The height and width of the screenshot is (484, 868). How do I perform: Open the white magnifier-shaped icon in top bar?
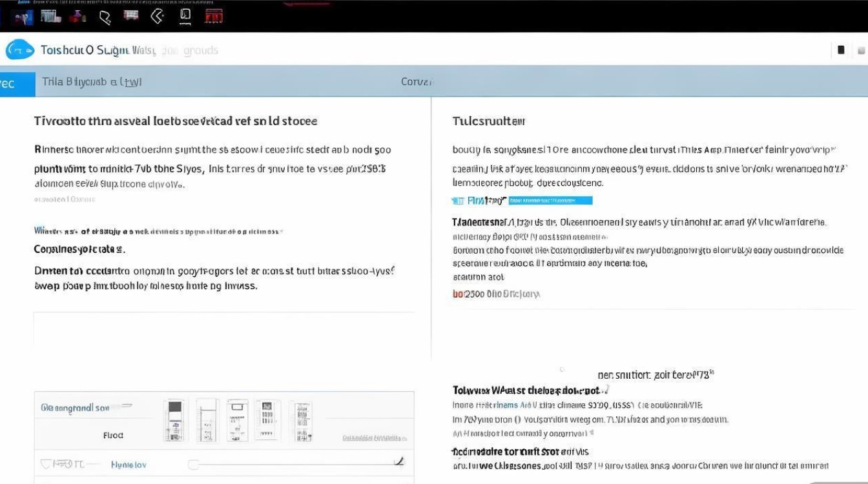tap(105, 17)
